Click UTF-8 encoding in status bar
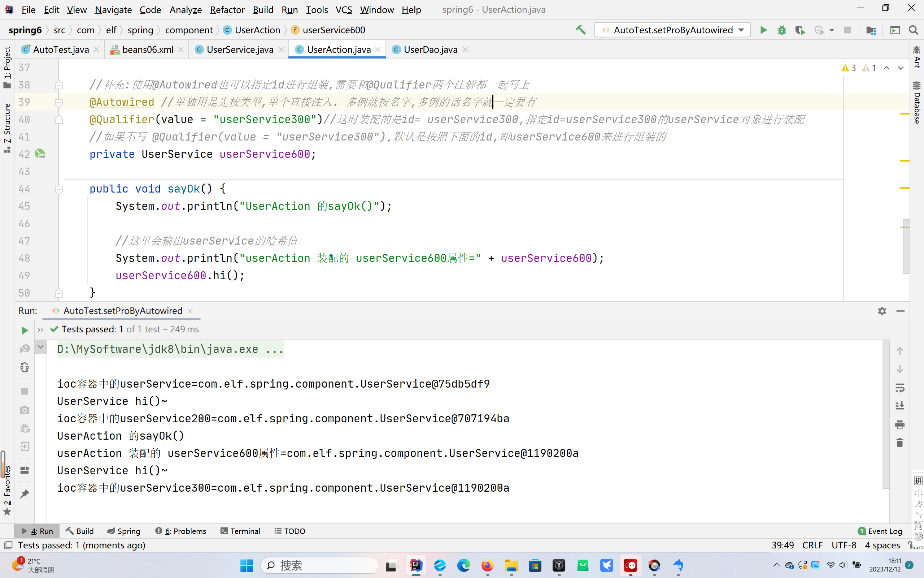The height and width of the screenshot is (578, 924). [x=844, y=545]
